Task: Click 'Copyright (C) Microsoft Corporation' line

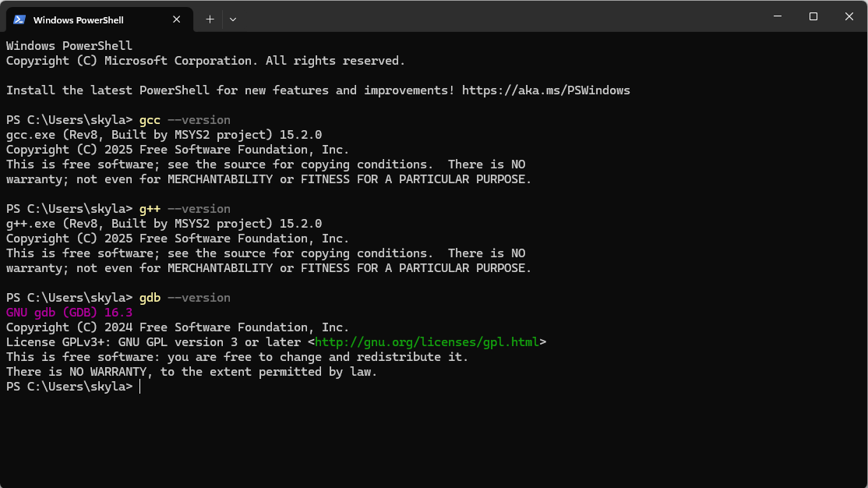Action: tap(206, 61)
